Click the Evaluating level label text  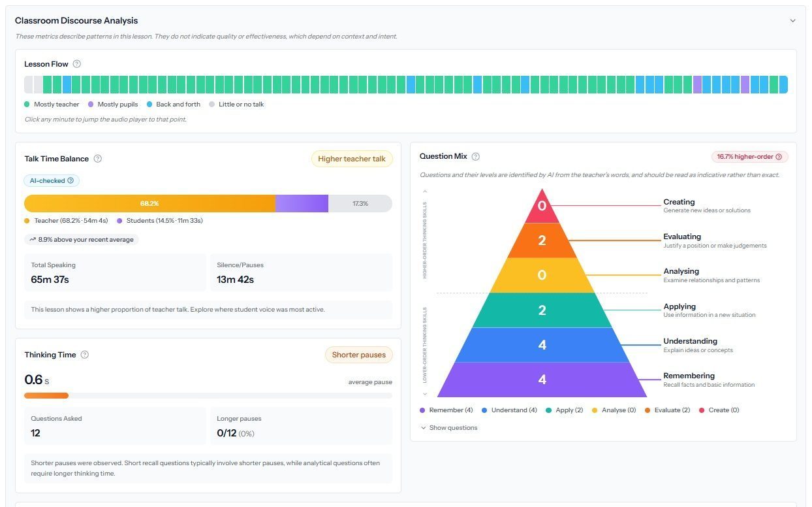click(682, 237)
